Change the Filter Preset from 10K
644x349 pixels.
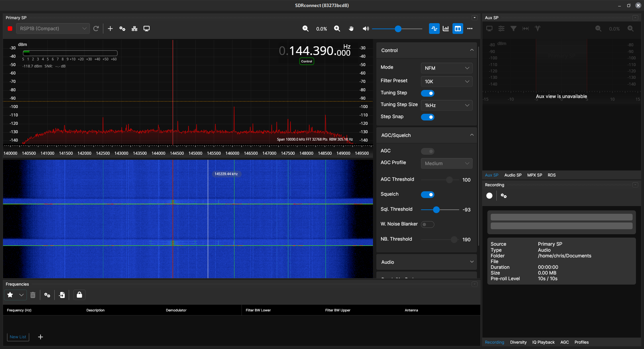(446, 82)
